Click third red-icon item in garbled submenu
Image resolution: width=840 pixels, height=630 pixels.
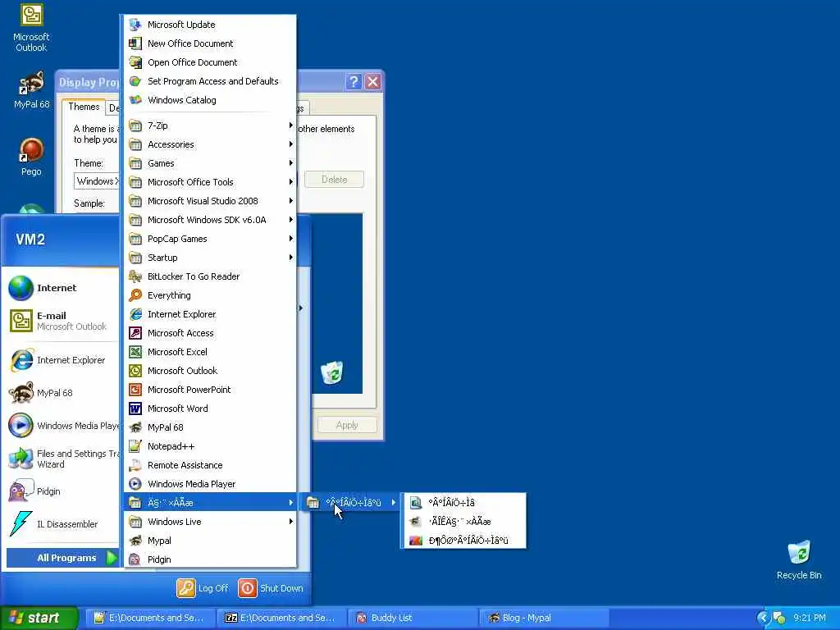tap(464, 540)
